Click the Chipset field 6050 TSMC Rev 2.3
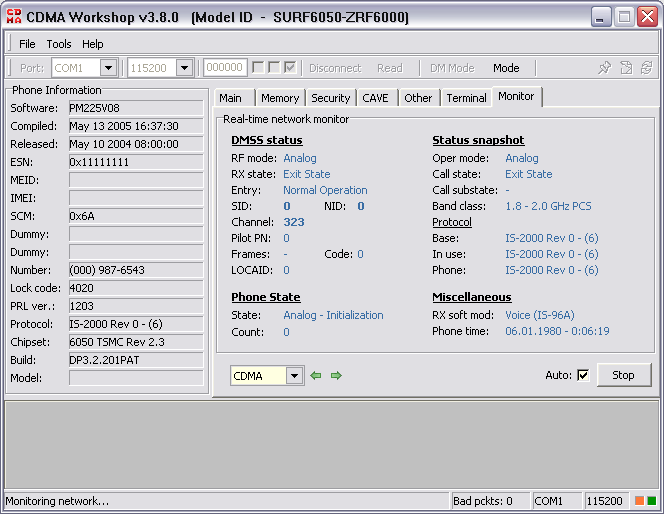664x514 pixels. point(136,342)
